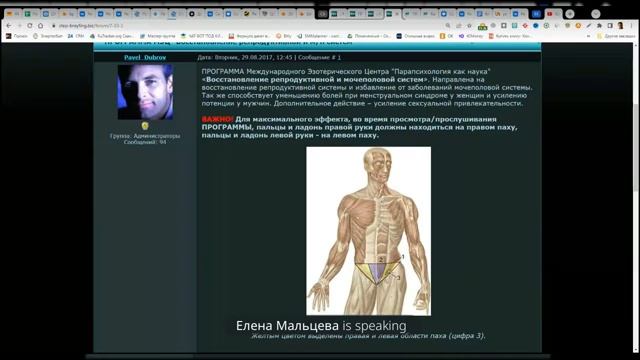Open the Extensions puzzle icon
The image size is (640, 360).
(x=599, y=25)
